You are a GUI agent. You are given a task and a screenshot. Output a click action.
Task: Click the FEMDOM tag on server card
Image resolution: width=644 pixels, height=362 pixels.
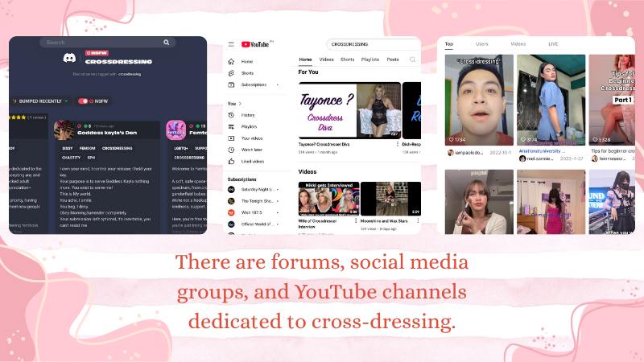point(88,149)
